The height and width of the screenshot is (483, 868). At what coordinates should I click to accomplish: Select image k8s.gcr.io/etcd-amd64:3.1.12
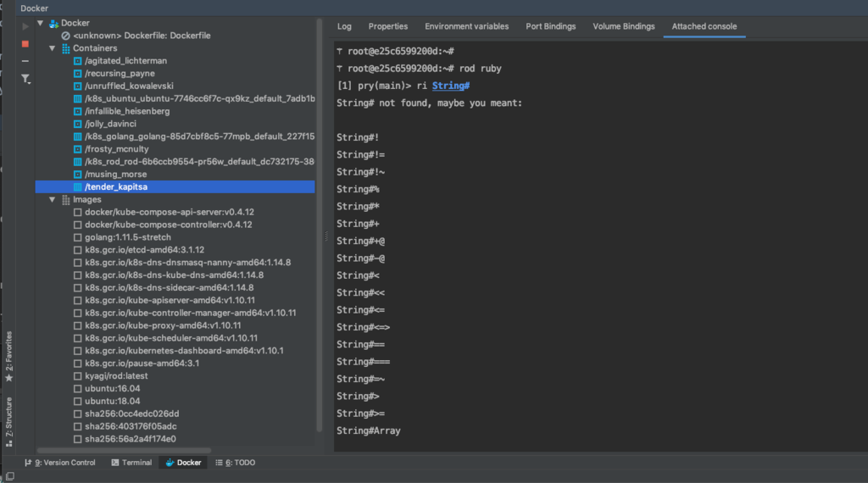click(x=144, y=250)
